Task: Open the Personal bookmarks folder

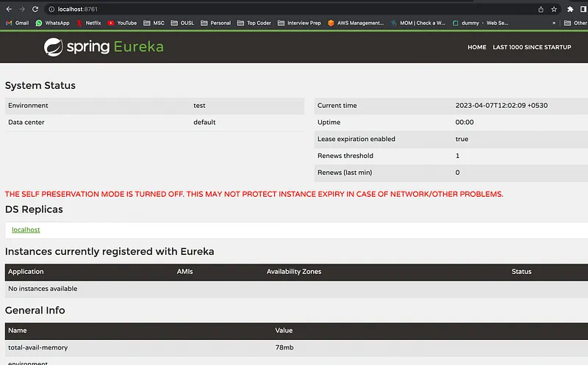Action: point(215,23)
